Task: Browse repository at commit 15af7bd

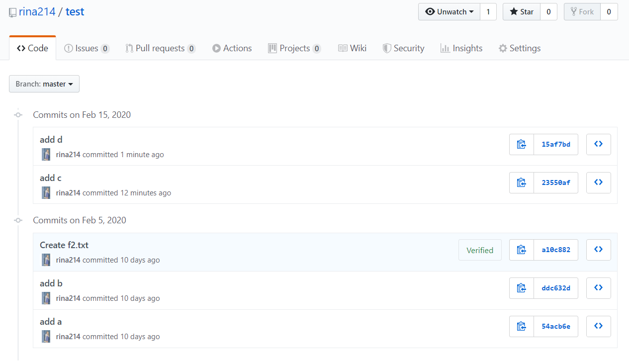Action: pyautogui.click(x=599, y=144)
